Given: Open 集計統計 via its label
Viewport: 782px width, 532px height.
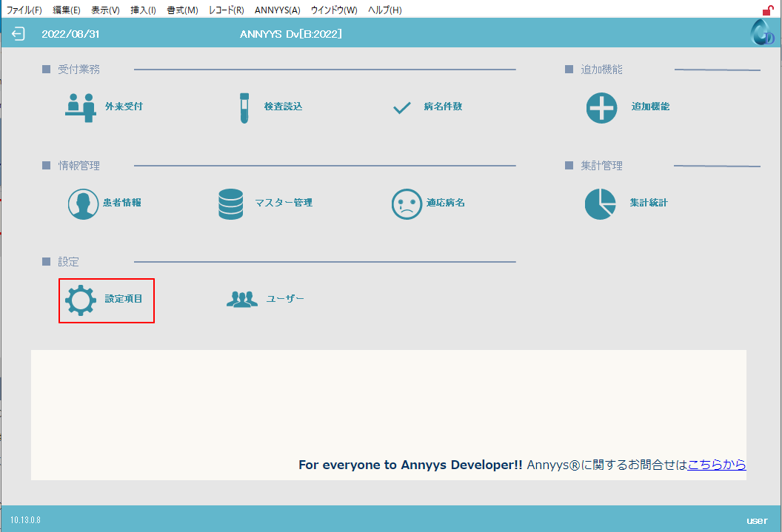Looking at the screenshot, I should [x=649, y=202].
